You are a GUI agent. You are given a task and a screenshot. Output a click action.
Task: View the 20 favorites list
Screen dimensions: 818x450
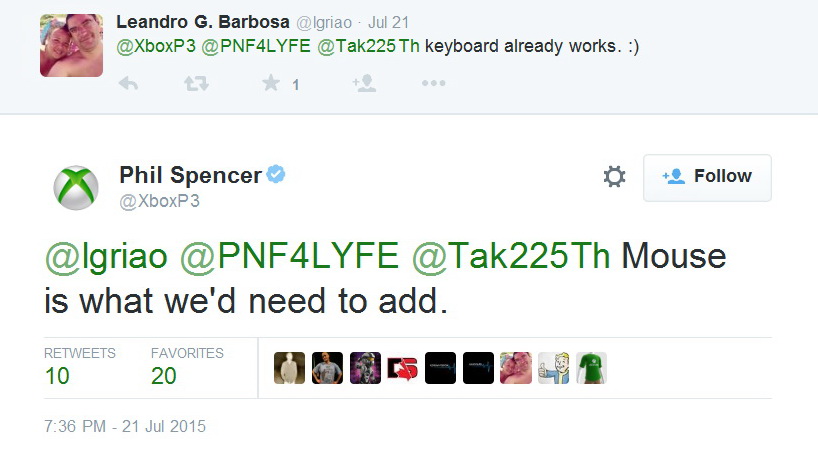click(187, 367)
